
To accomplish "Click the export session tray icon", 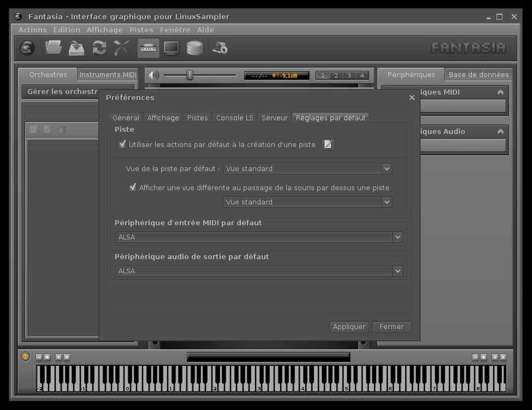I will [x=76, y=48].
